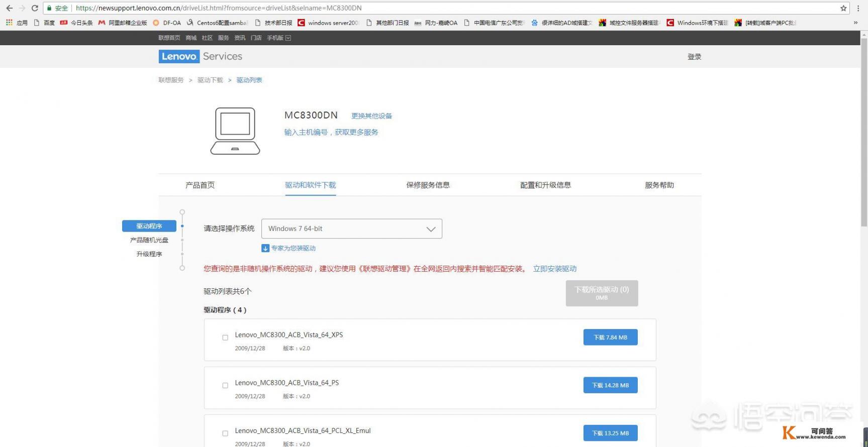Click 商城 in the top bar
The width and height of the screenshot is (868, 447).
pos(191,38)
